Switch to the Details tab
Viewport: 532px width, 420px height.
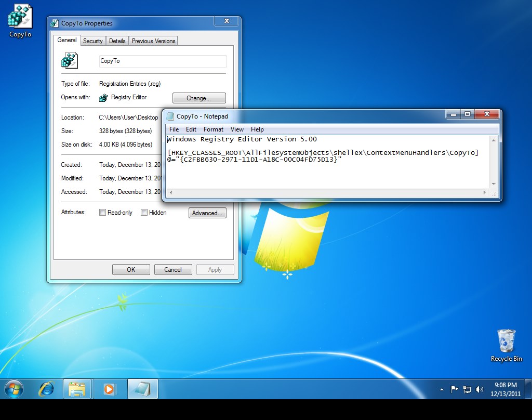point(117,41)
